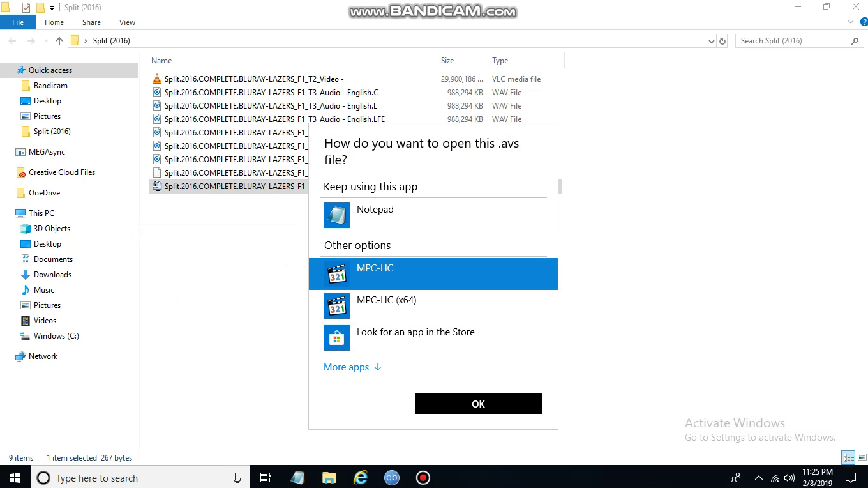This screenshot has height=488, width=868.
Task: Click the taskbar search box
Action: pos(140,478)
